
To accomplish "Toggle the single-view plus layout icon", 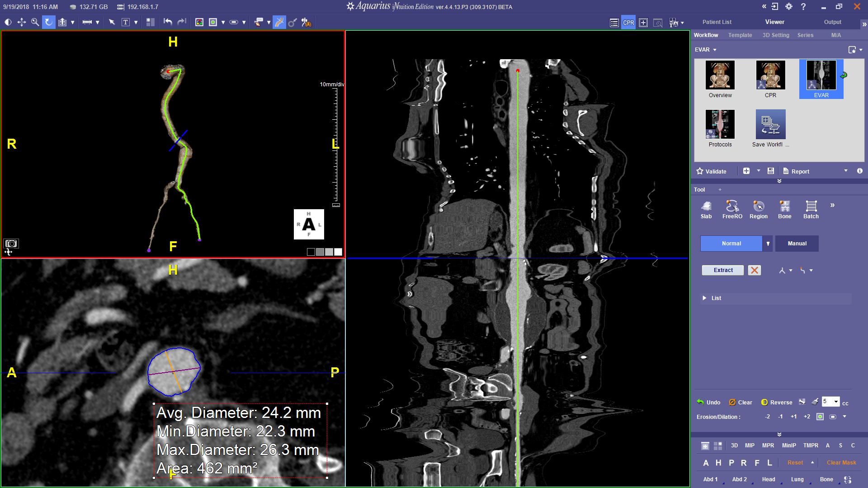I will (643, 23).
